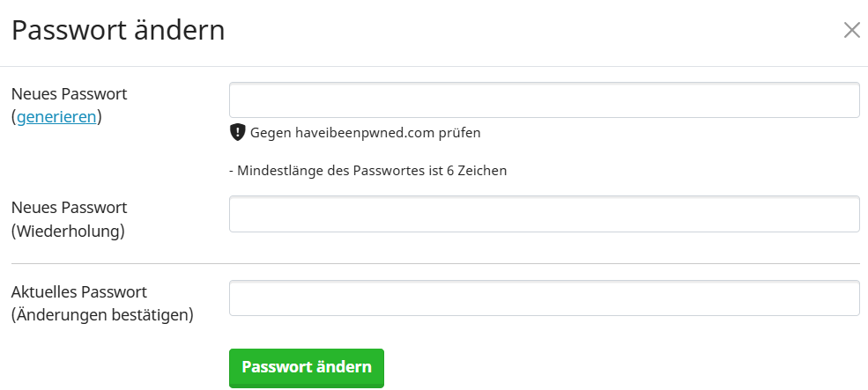
Task: Click the divider line above Aktuelles Passwort
Action: (x=434, y=263)
